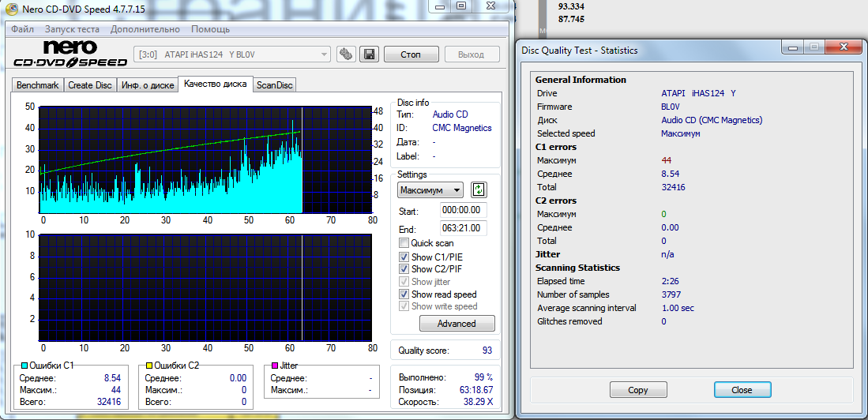The image size is (868, 420).
Task: Open the Файл menu
Action: pyautogui.click(x=22, y=29)
